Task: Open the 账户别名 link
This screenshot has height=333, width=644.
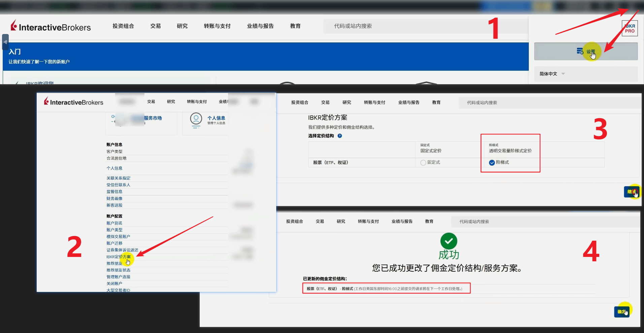Action: click(x=115, y=223)
